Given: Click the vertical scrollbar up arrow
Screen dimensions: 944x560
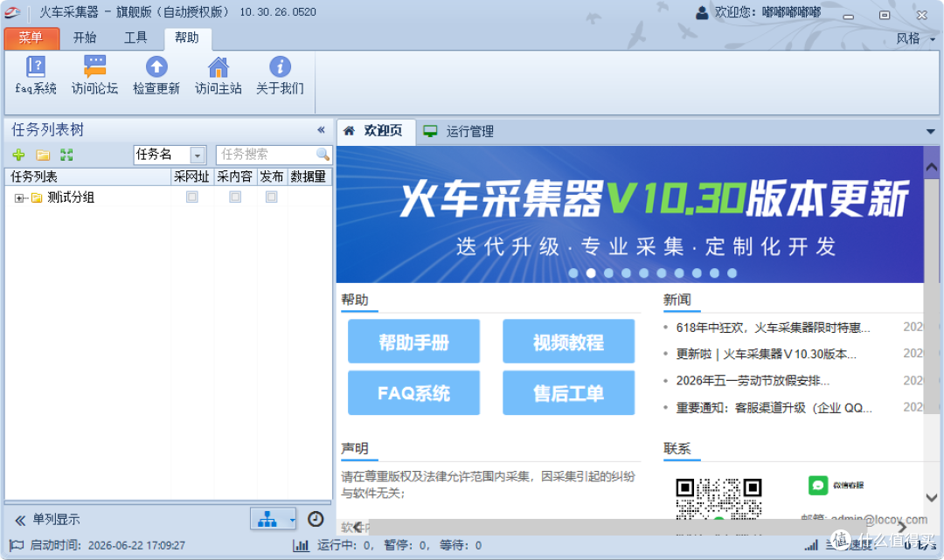Looking at the screenshot, I should [932, 167].
